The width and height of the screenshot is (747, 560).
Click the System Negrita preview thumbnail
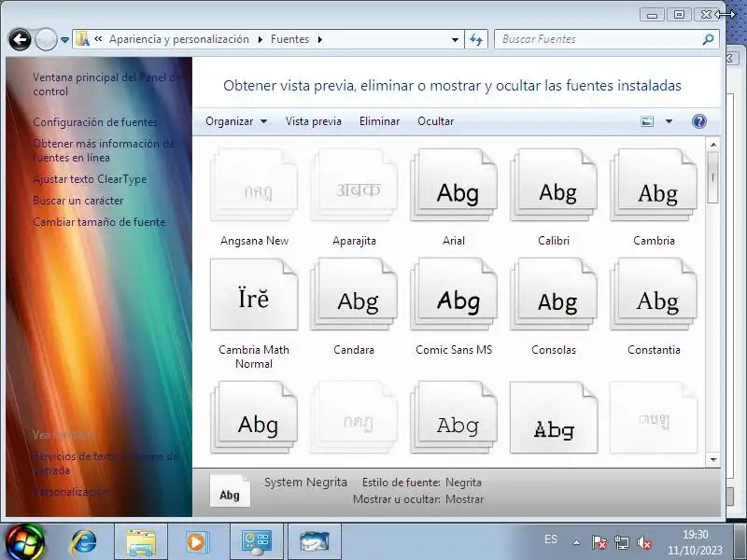(230, 491)
